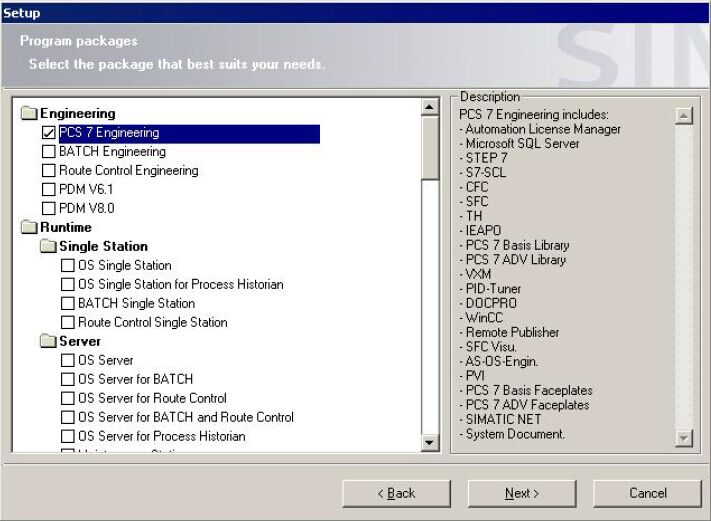Click package list scrollbar down arrow

tap(429, 442)
